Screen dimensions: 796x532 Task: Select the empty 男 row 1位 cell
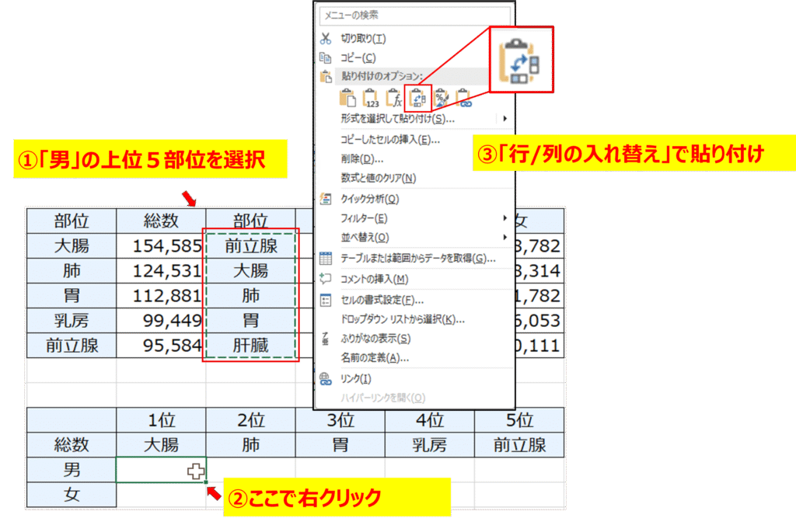[161, 471]
